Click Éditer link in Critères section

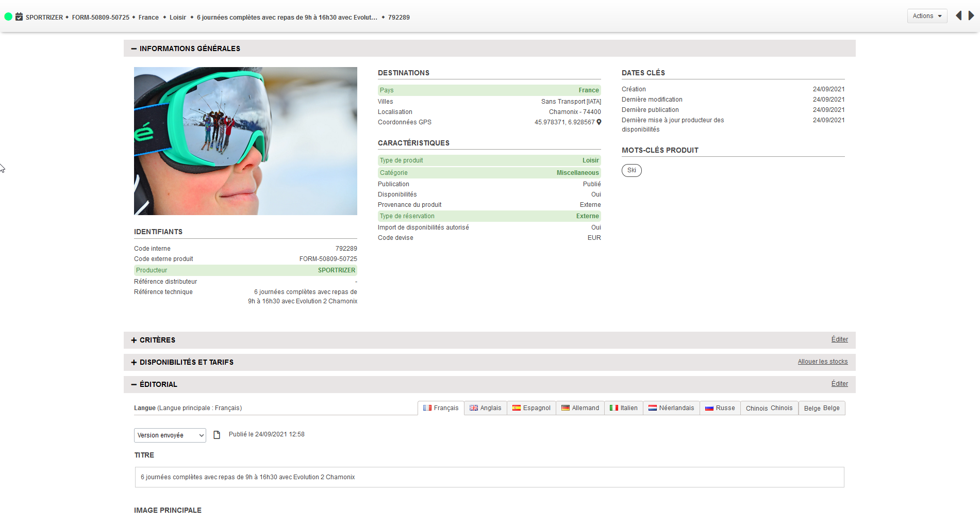839,339
